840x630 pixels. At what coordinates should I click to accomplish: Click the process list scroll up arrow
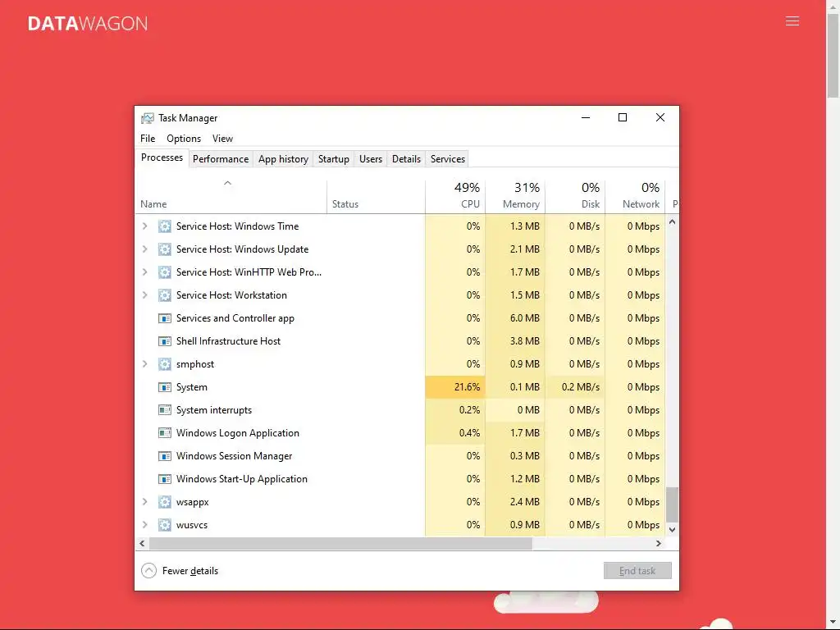coord(672,221)
